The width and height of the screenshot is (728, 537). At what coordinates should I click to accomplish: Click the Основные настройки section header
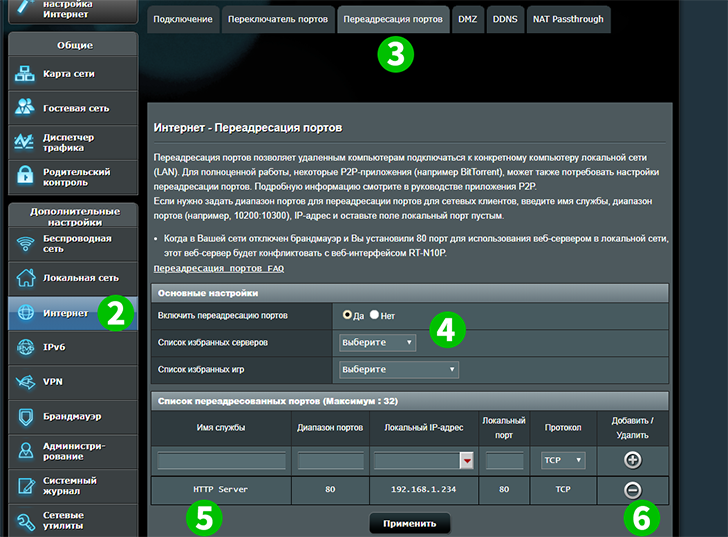(410, 293)
